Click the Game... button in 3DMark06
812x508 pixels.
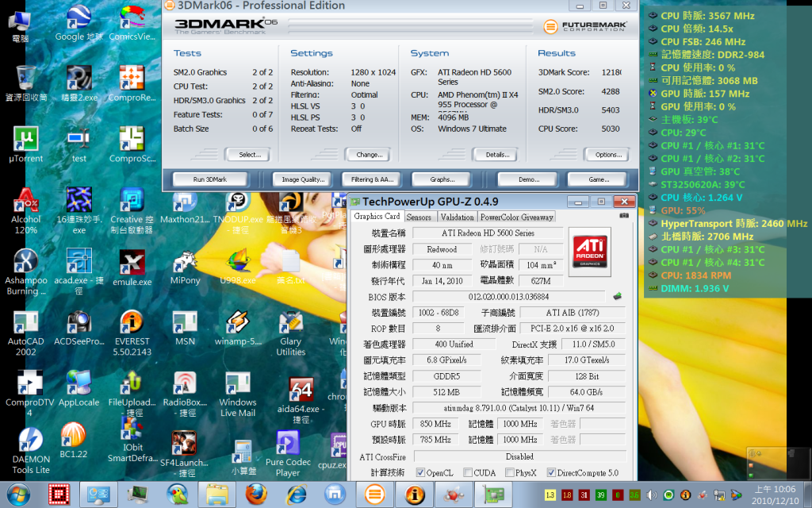(x=598, y=179)
